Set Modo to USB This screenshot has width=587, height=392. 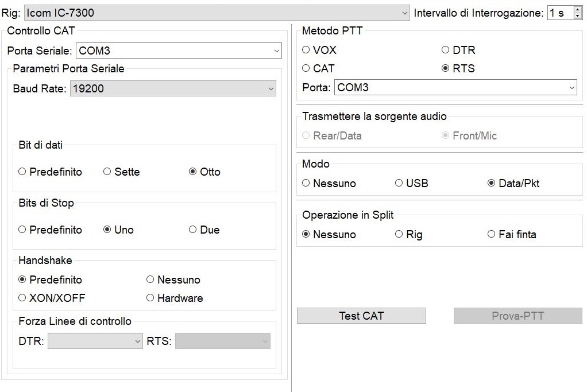point(399,184)
